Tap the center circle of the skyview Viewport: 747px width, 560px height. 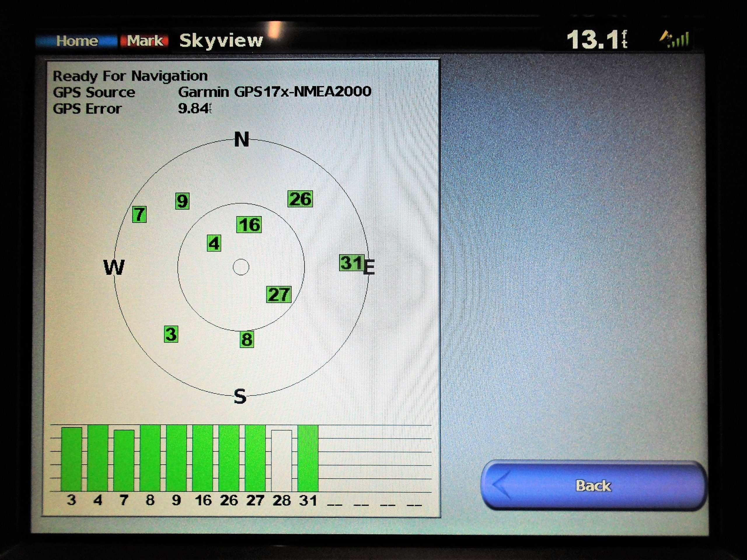coord(241,267)
